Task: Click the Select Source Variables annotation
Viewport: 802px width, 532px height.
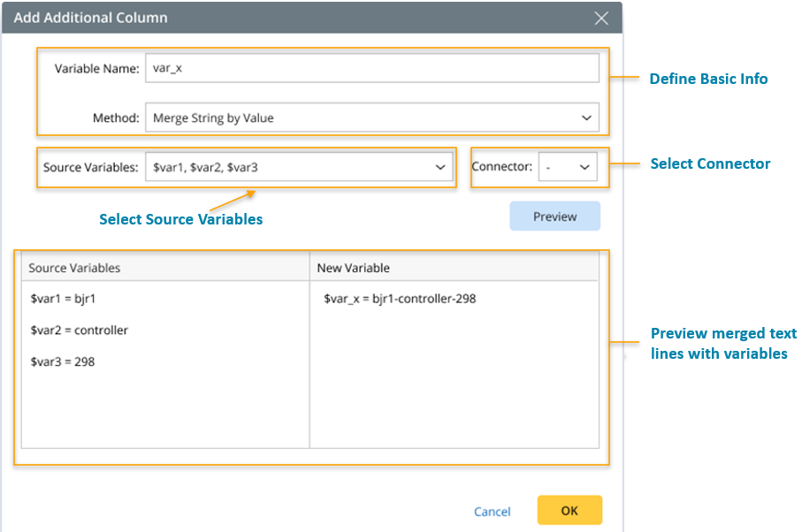Action: (180, 219)
